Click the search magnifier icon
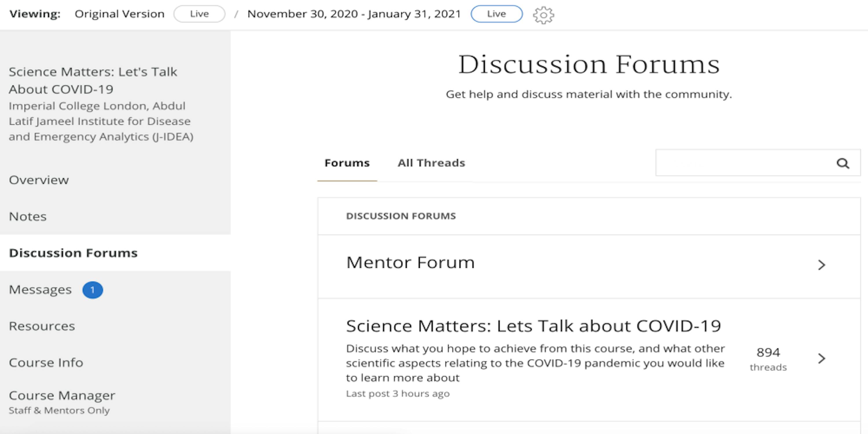Viewport: 868px width, 434px height. (843, 163)
